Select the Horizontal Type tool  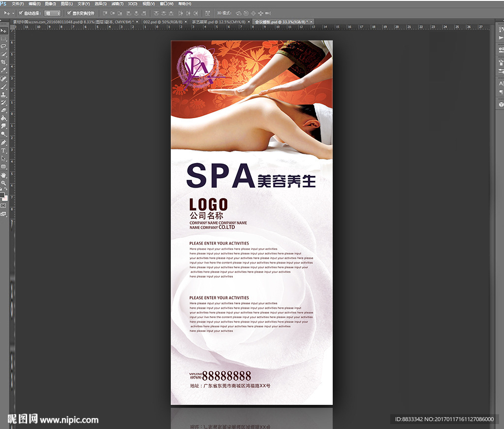(3, 151)
